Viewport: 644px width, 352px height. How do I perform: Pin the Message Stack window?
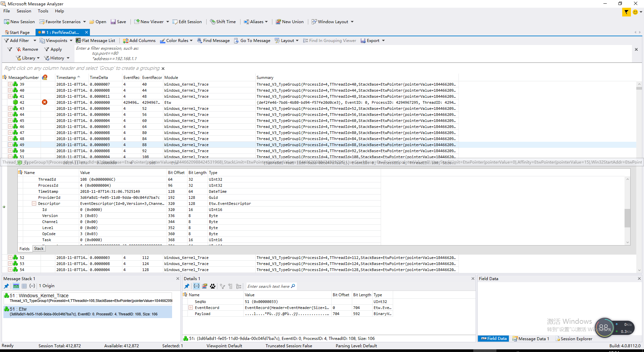coord(6,286)
